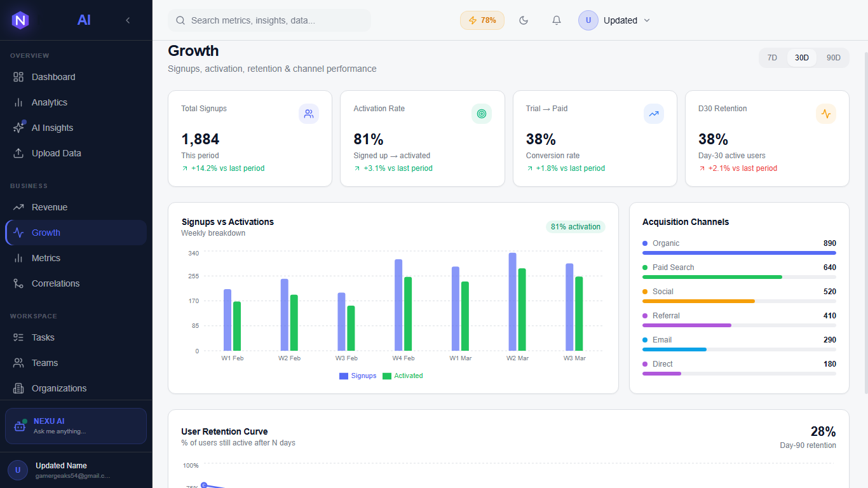Toggle dark mode with the moon icon
868x488 pixels.
523,20
